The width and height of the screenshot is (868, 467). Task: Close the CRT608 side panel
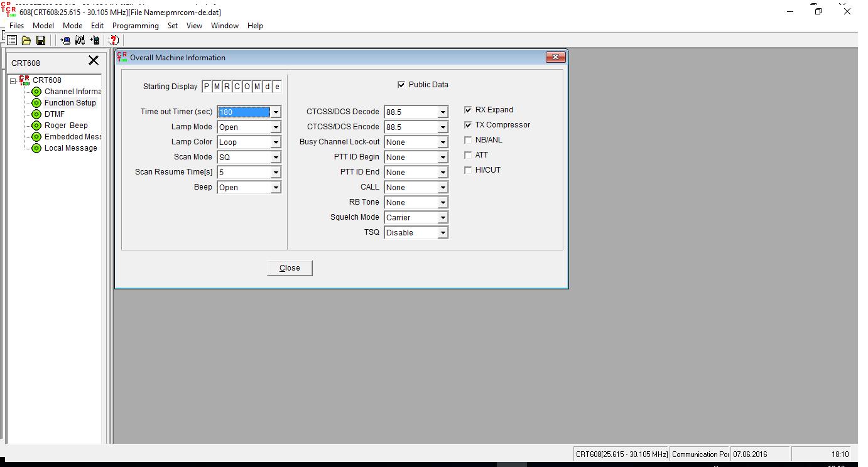pos(94,60)
